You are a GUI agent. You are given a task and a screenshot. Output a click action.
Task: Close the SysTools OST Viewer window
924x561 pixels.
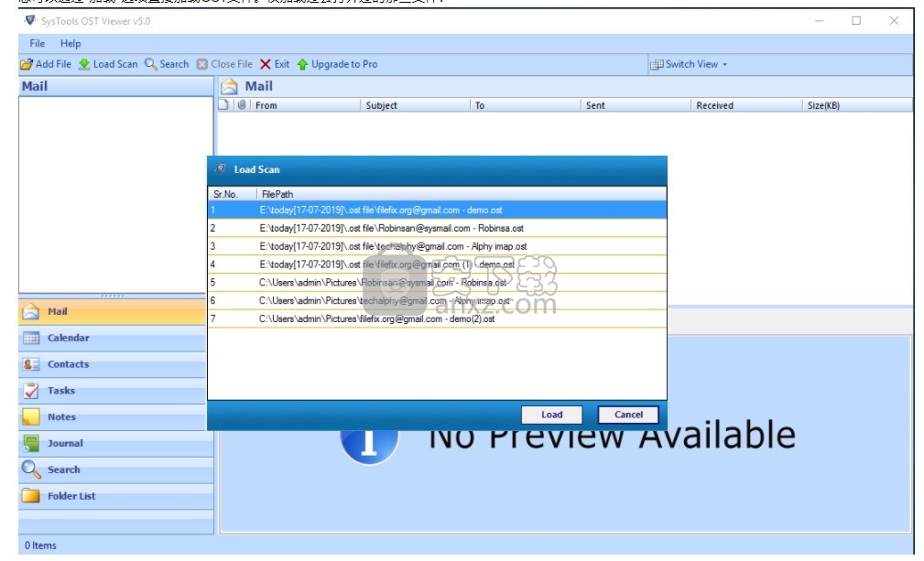coord(894,21)
